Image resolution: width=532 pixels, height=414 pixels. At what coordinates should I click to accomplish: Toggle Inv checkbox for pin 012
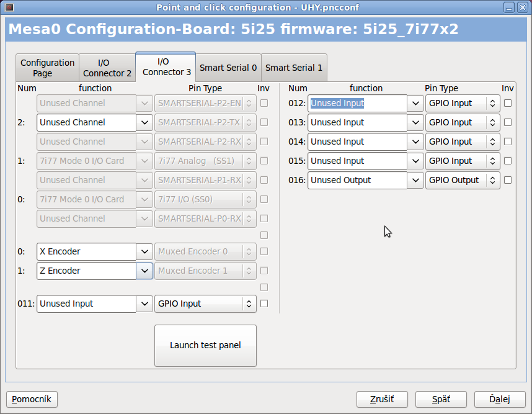pyautogui.click(x=508, y=103)
